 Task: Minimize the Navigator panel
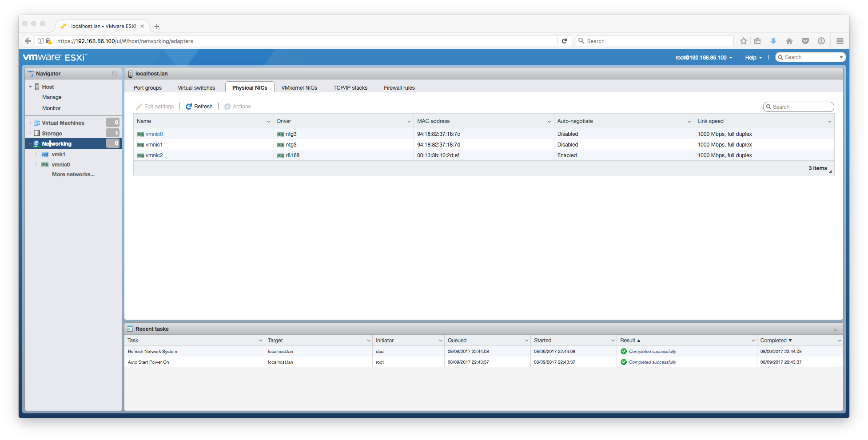[x=115, y=74]
